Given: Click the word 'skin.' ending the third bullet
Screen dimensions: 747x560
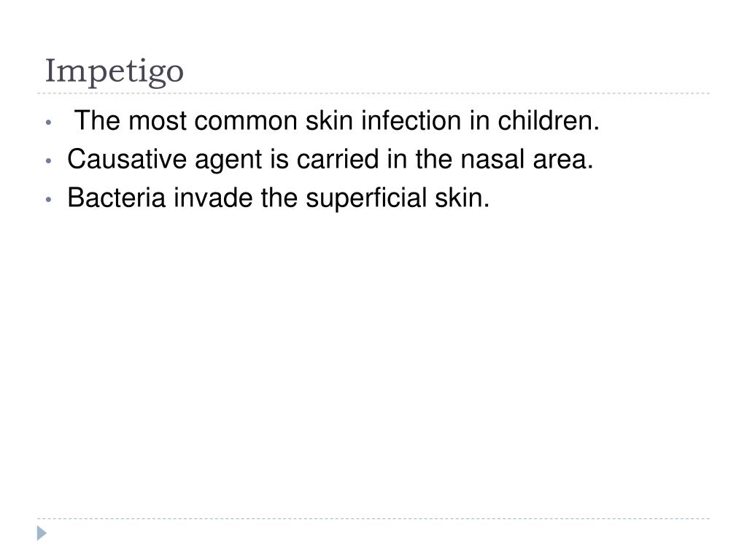Looking at the screenshot, I should [462, 198].
